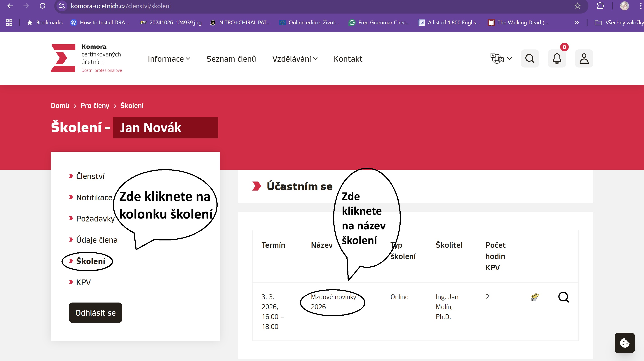Expand the Informace menu
The image size is (644, 361).
coord(169,59)
